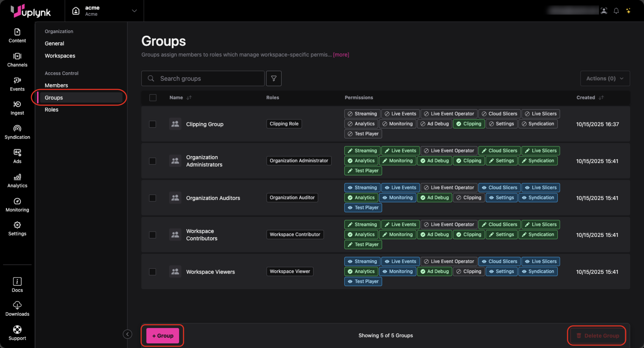Collapse the settings side panel chevron
Viewport: 644px width, 348px height.
(127, 334)
